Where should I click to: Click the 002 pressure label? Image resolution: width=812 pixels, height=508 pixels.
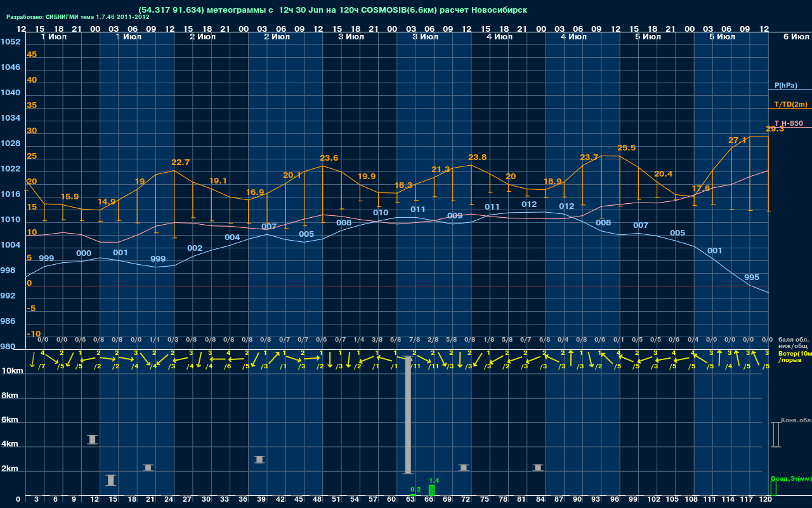click(195, 248)
